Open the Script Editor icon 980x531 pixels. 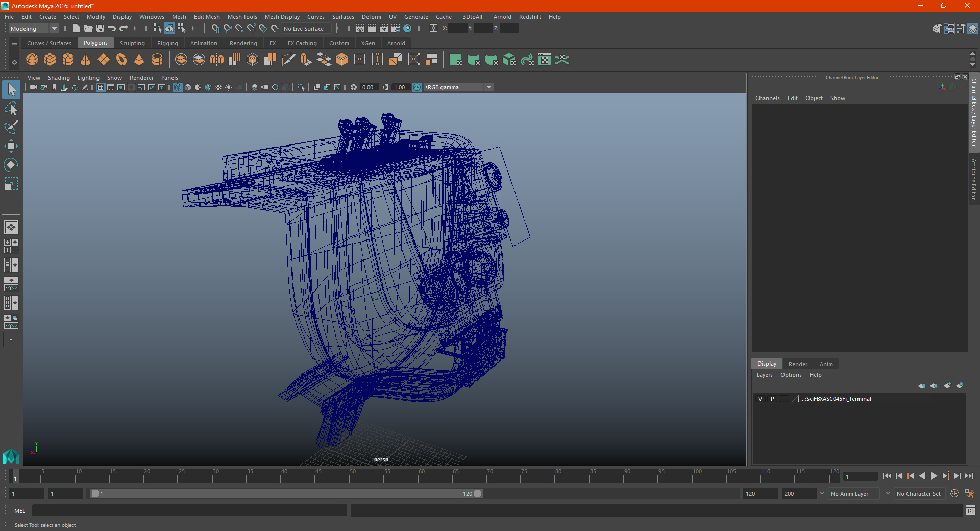971,510
